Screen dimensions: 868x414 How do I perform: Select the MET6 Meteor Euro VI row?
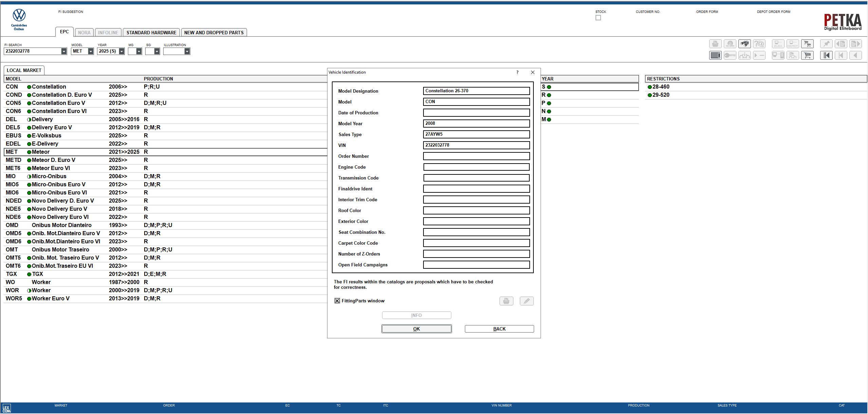click(x=166, y=168)
